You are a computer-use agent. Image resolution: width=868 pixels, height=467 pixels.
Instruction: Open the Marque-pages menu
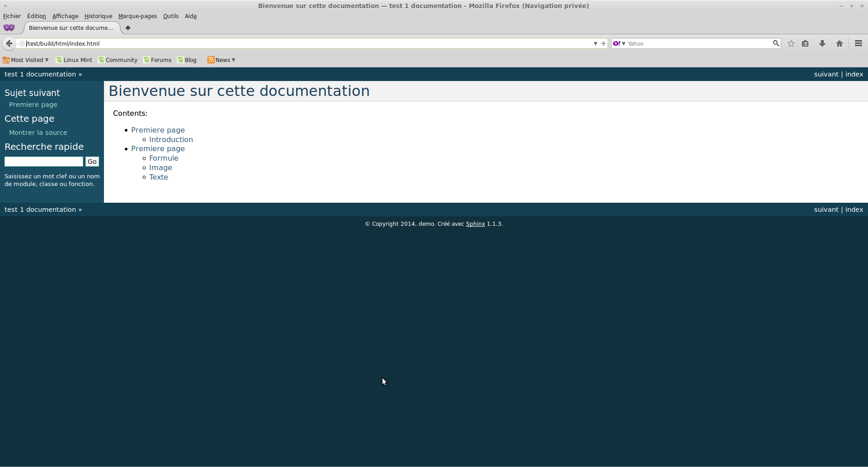(x=137, y=16)
